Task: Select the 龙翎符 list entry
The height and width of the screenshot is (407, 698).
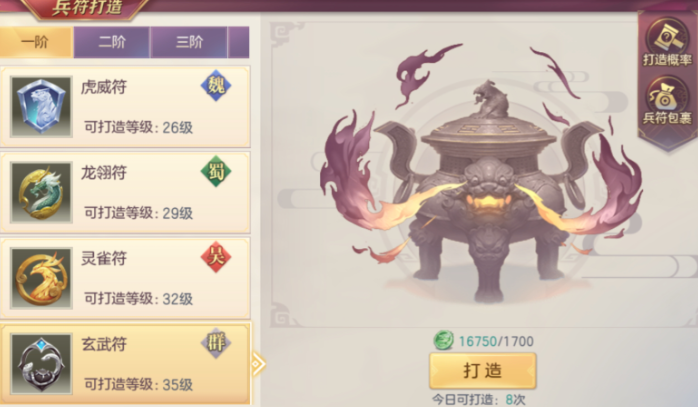Action: point(125,192)
